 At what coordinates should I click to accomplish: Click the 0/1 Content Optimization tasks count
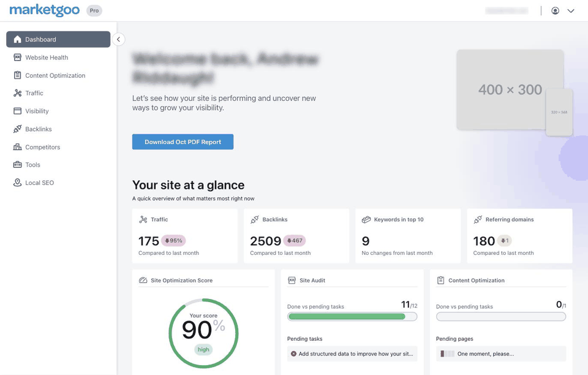pyautogui.click(x=561, y=305)
